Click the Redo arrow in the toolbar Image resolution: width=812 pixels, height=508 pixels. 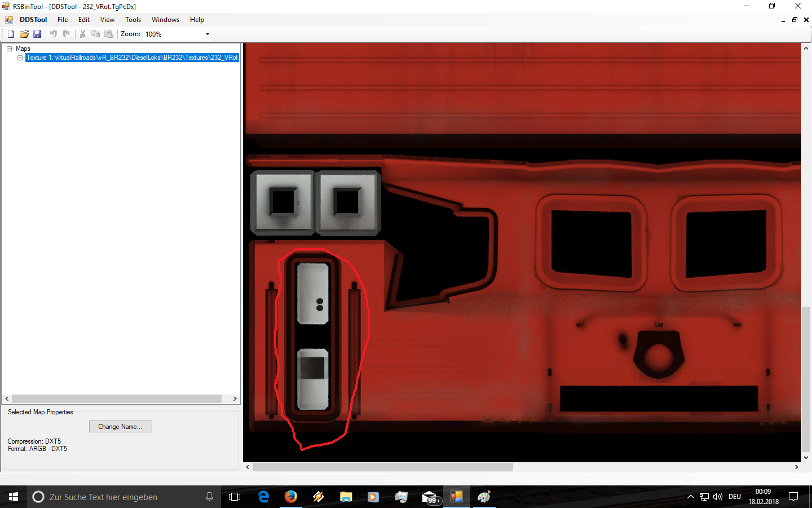pyautogui.click(x=66, y=34)
